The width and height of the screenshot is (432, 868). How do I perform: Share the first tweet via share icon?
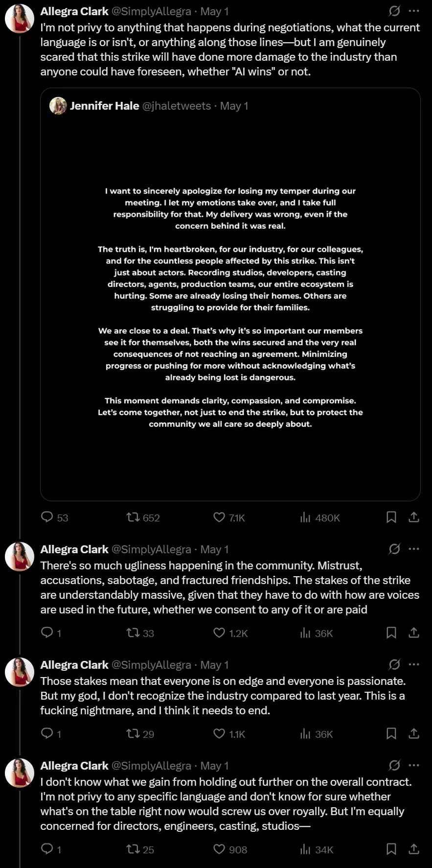coord(414,517)
